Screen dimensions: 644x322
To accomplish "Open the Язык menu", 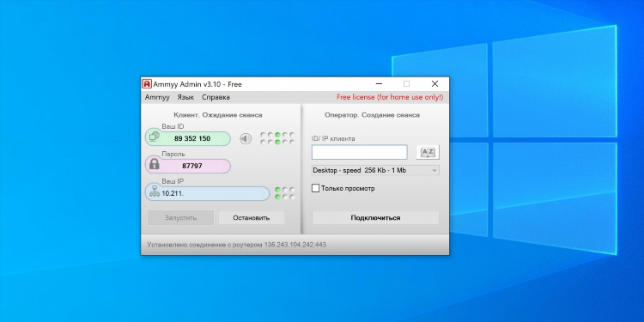I will tap(185, 97).
